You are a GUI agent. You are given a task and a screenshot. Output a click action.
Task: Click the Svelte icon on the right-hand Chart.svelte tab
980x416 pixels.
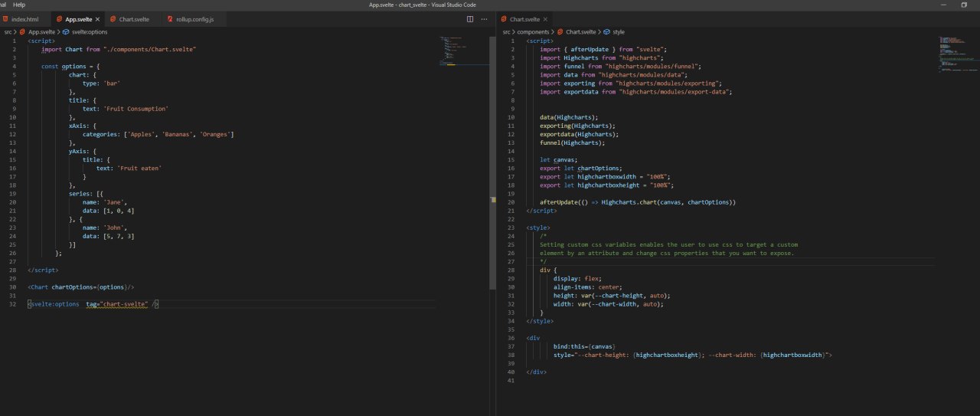[x=505, y=18]
